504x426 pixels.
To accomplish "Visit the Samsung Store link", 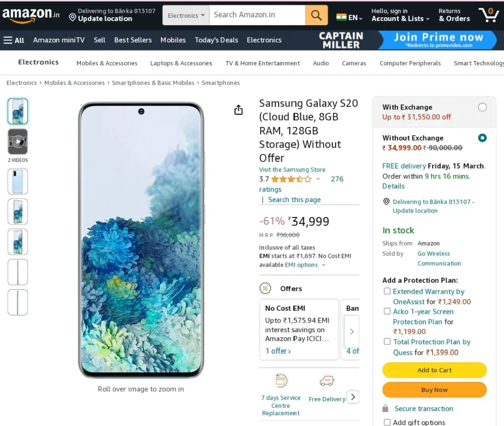I will click(x=292, y=169).
